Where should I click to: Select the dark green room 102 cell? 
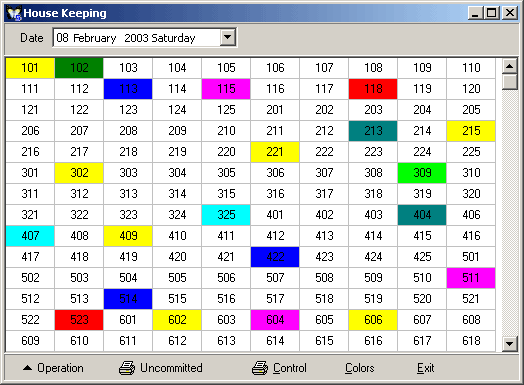(79, 68)
